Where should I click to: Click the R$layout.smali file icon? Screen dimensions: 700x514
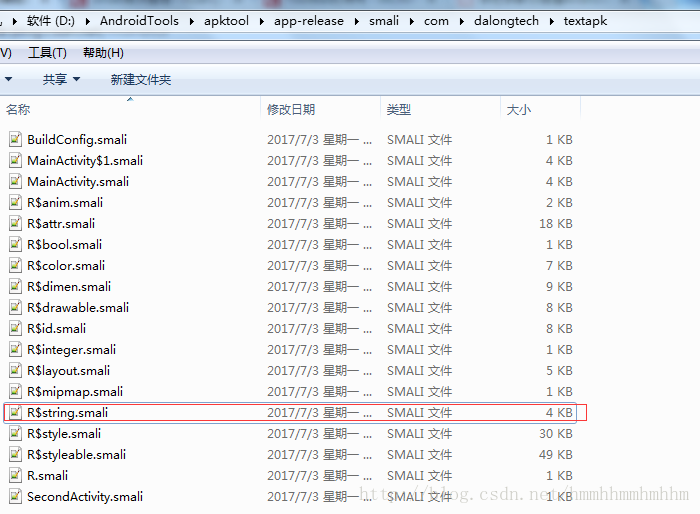coord(15,370)
